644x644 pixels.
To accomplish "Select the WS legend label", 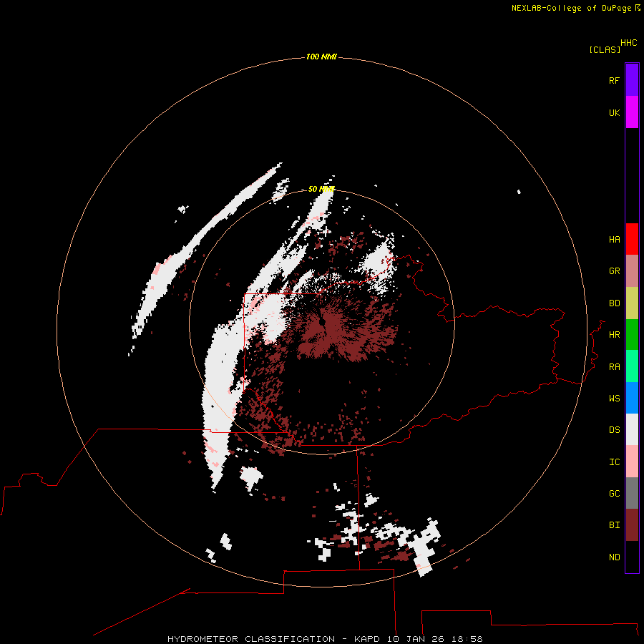I will [x=614, y=399].
